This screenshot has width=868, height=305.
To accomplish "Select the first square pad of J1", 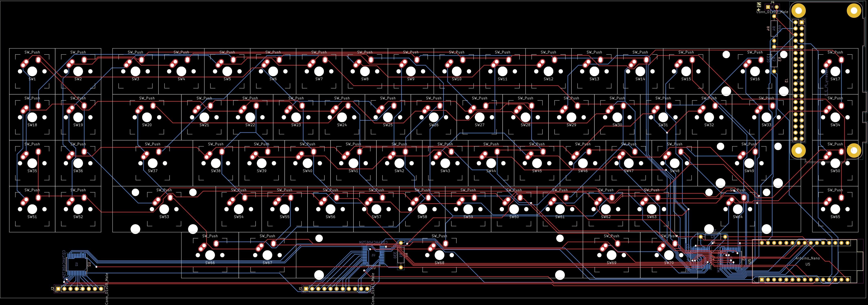I will pyautogui.click(x=306, y=289).
